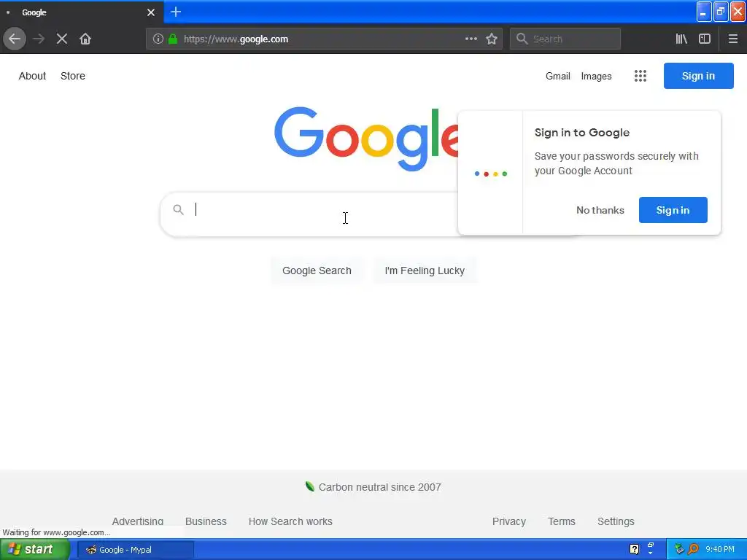The width and height of the screenshot is (747, 560).
Task: Click the help question-mark tray icon
Action: (634, 549)
